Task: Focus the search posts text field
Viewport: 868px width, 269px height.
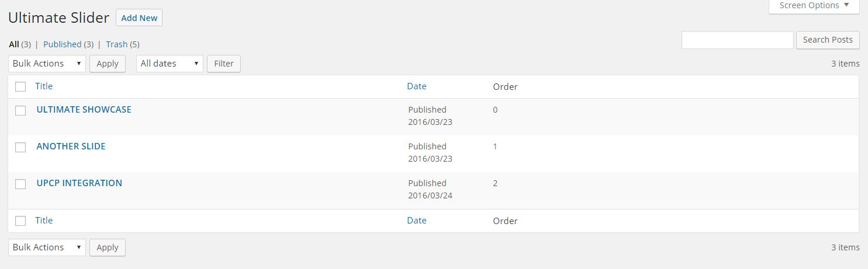Action: point(738,40)
